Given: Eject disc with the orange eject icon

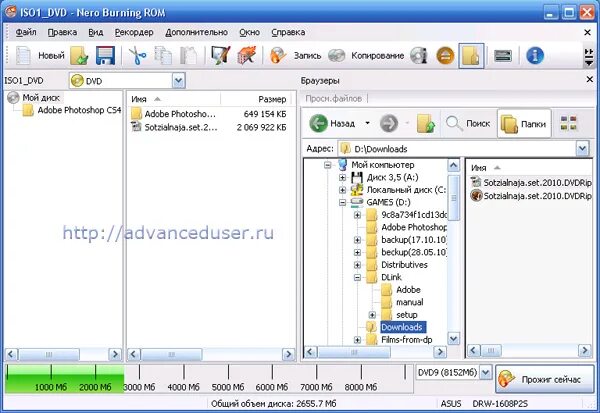Looking at the screenshot, I should point(445,56).
